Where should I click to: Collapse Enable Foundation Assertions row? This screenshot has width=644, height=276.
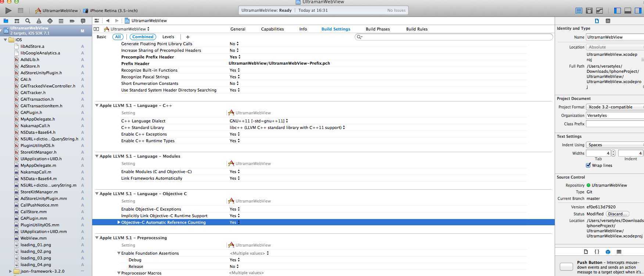tap(119, 253)
